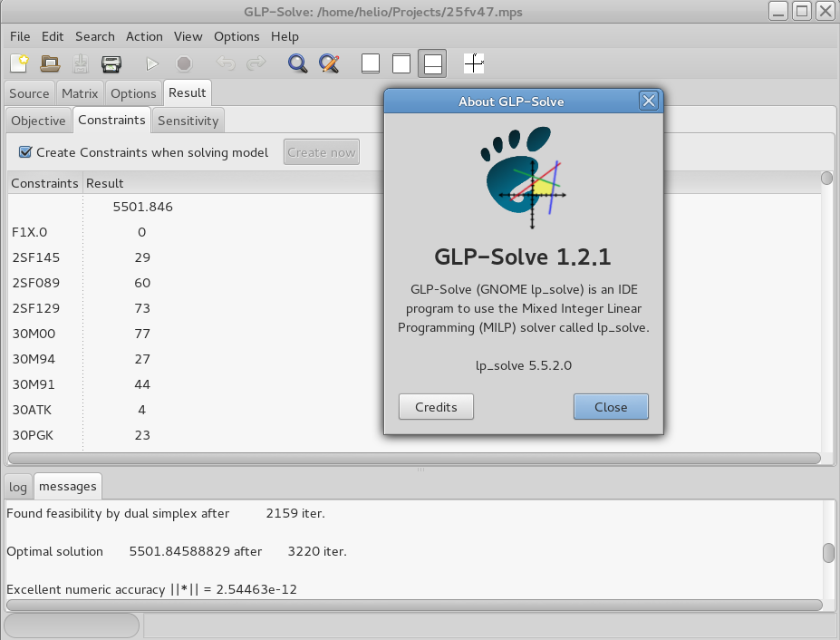Stop solving with the stop icon
Viewport: 840px width, 640px height.
[184, 63]
